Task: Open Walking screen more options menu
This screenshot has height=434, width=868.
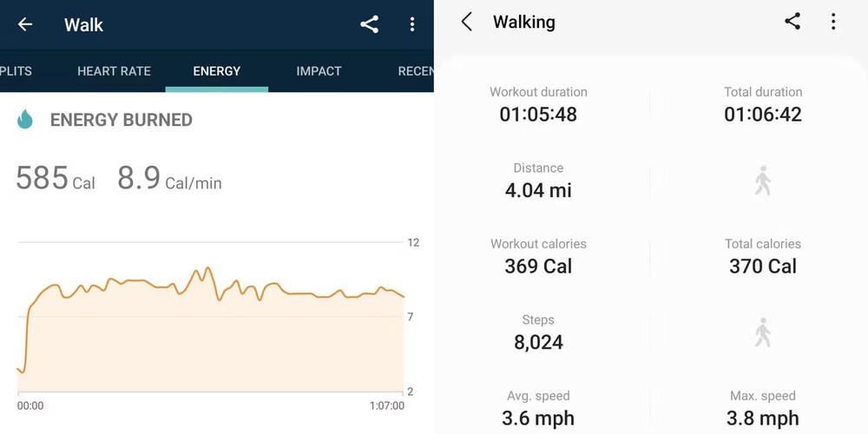Action: [833, 22]
